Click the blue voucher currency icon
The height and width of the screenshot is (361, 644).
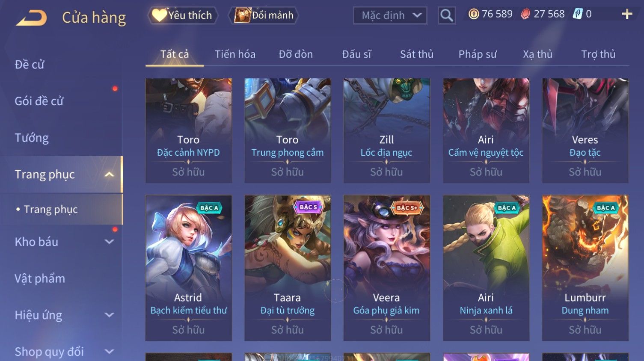pos(578,14)
